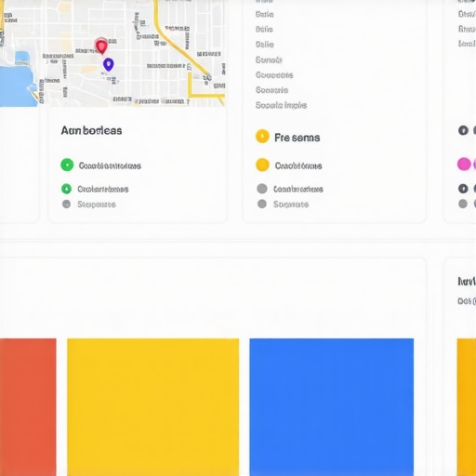This screenshot has width=476, height=476.
Task: Click the purple map pin marker
Action: (109, 64)
